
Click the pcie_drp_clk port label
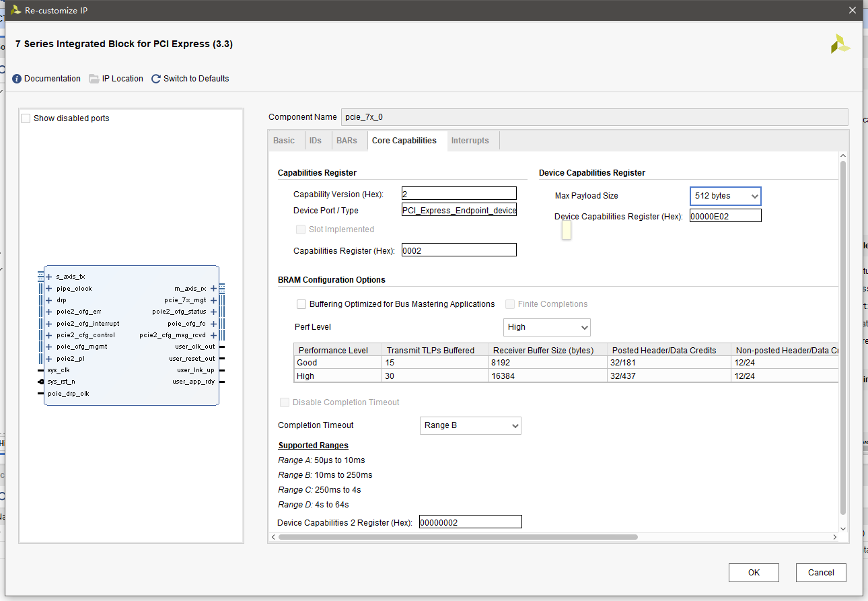coord(68,394)
